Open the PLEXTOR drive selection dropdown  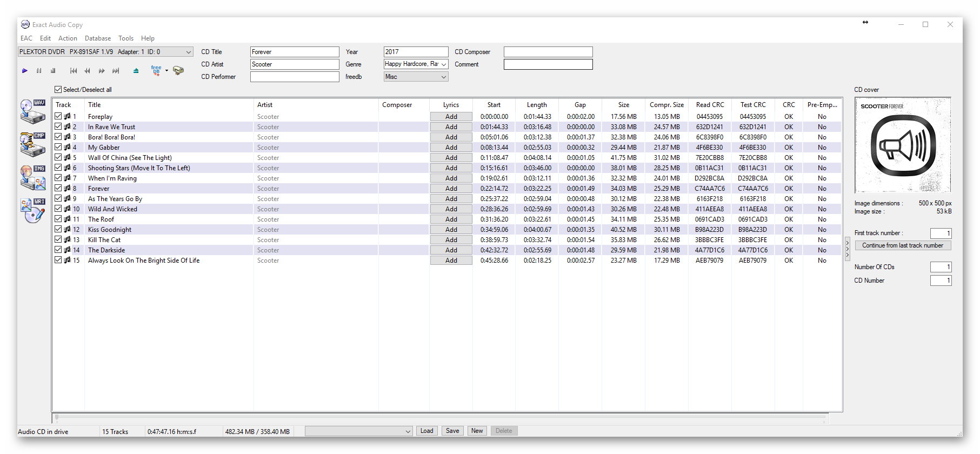click(189, 52)
